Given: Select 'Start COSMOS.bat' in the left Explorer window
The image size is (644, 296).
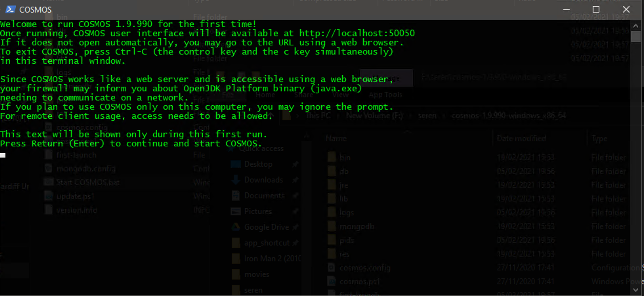Looking at the screenshot, I should point(88,182).
